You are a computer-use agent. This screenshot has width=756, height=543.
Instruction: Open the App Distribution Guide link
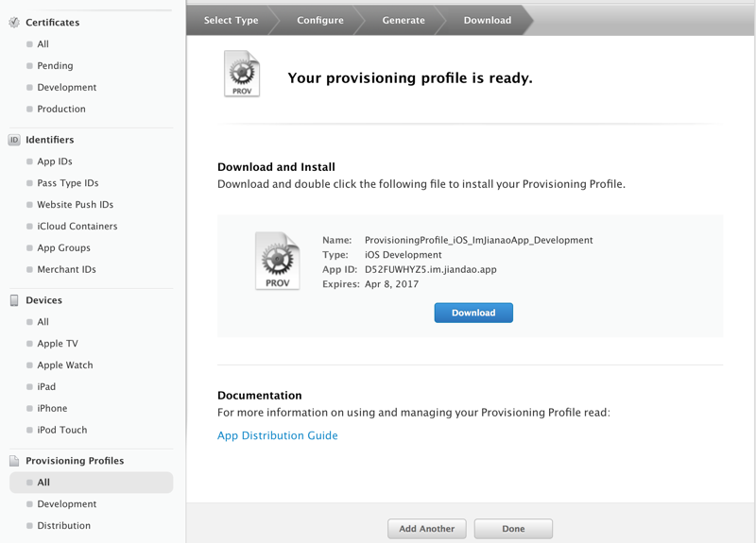pyautogui.click(x=277, y=435)
